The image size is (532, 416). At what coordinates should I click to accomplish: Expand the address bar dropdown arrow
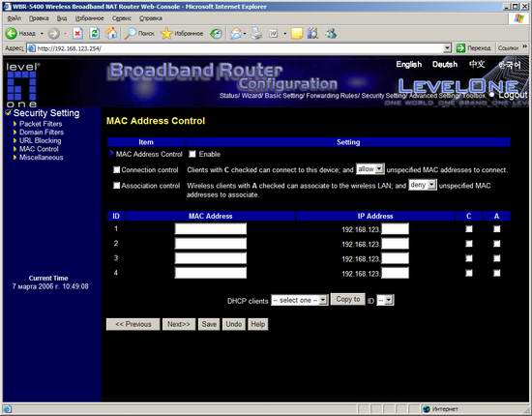pyautogui.click(x=447, y=48)
